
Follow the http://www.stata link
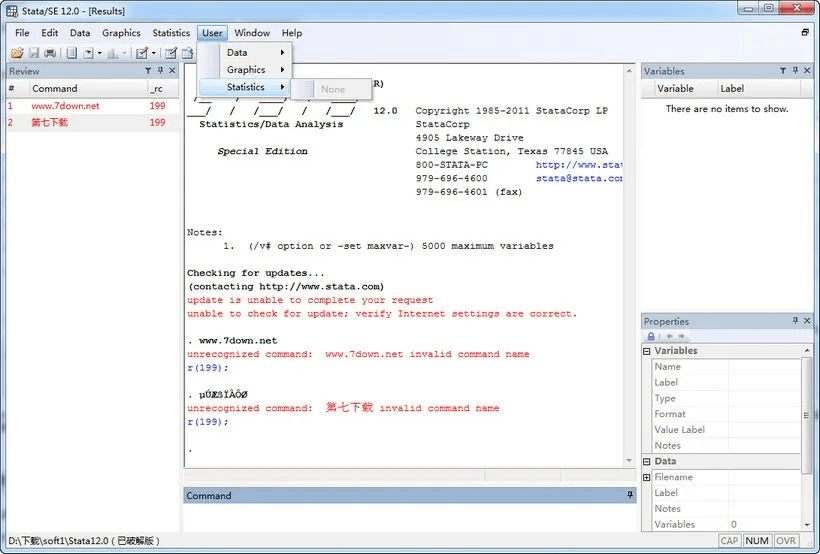tap(579, 165)
